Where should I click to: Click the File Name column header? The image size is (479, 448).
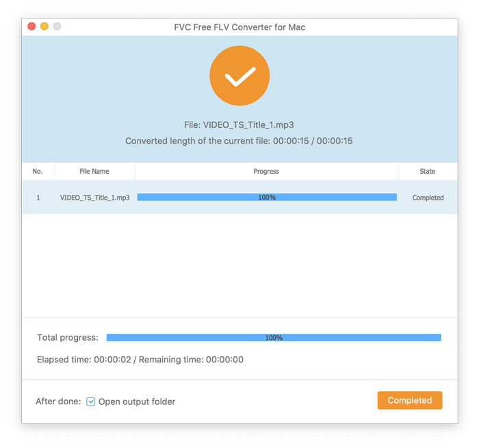click(x=94, y=171)
